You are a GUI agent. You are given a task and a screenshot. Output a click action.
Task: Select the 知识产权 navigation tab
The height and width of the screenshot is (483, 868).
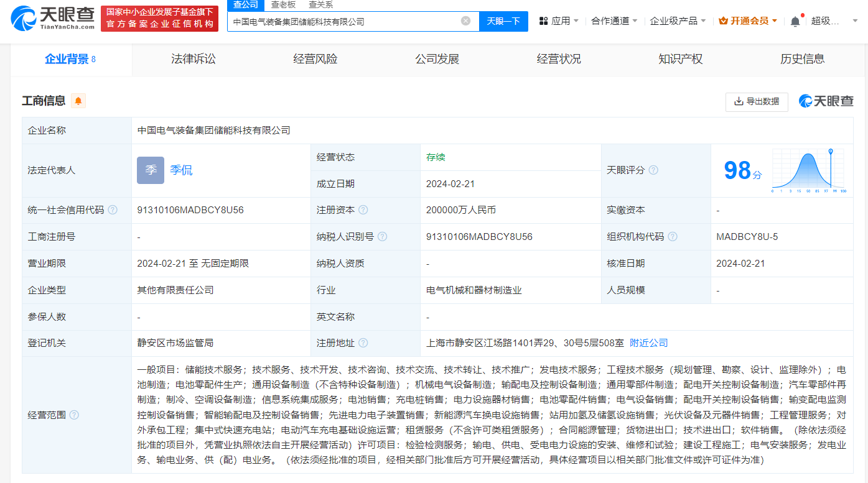[679, 58]
